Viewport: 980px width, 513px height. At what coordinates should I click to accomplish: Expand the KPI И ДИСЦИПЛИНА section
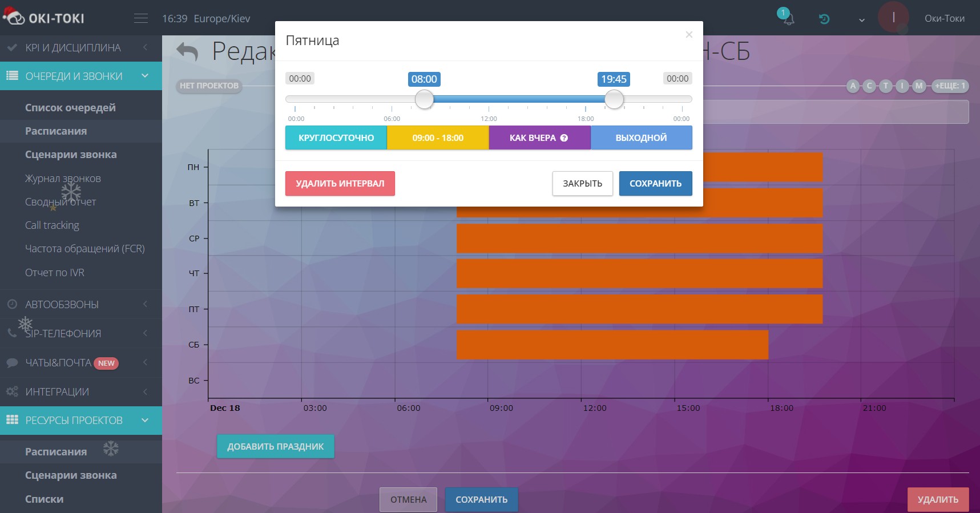[x=81, y=48]
